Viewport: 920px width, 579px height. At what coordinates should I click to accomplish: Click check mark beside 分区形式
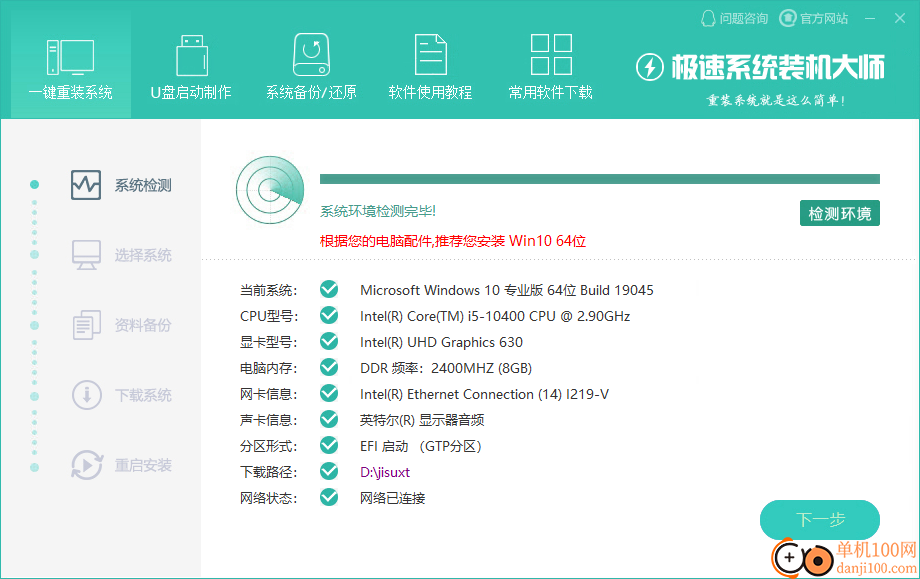coord(329,445)
